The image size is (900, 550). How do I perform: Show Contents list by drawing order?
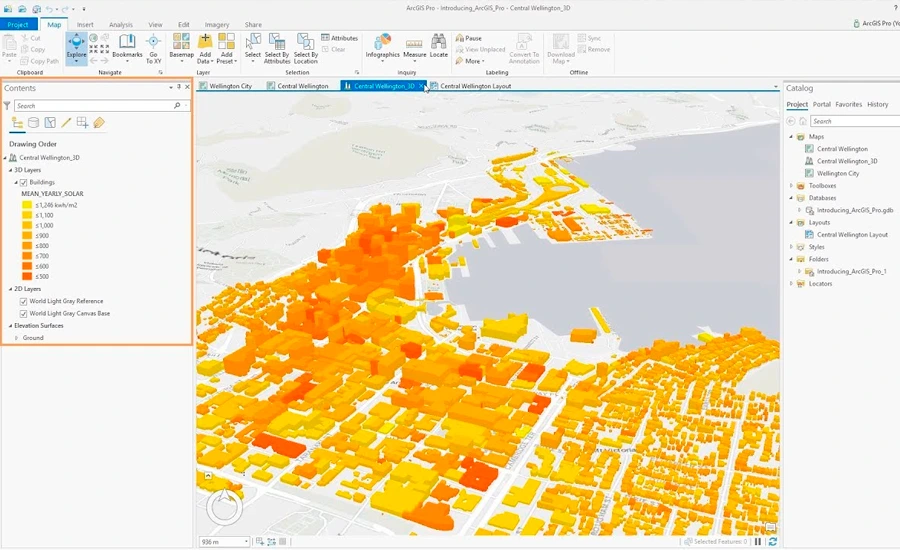[x=17, y=123]
